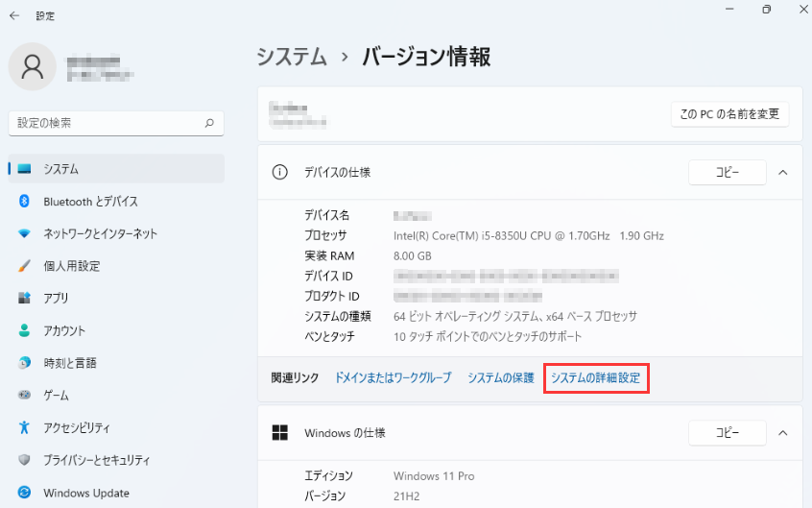Click the privacy shield icon
Viewport: 812px width, 508px height.
pos(24,460)
